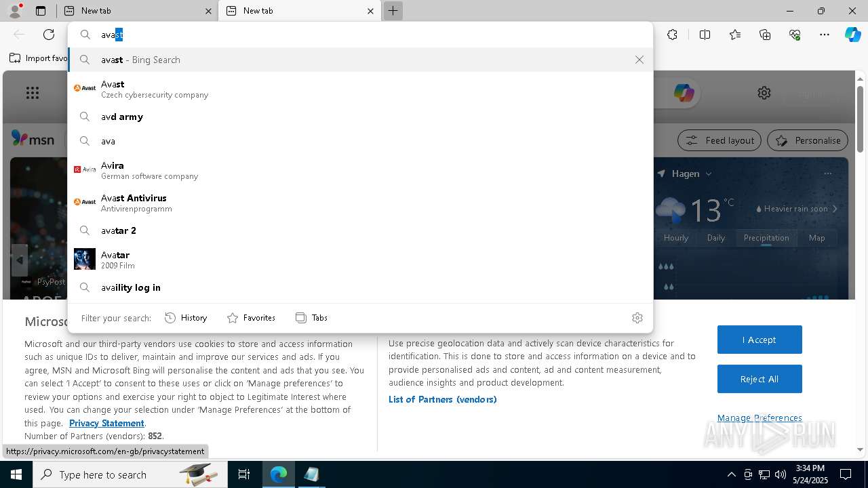Viewport: 868px width, 488px height.
Task: Open the Privacy Statement link
Action: pos(106,423)
